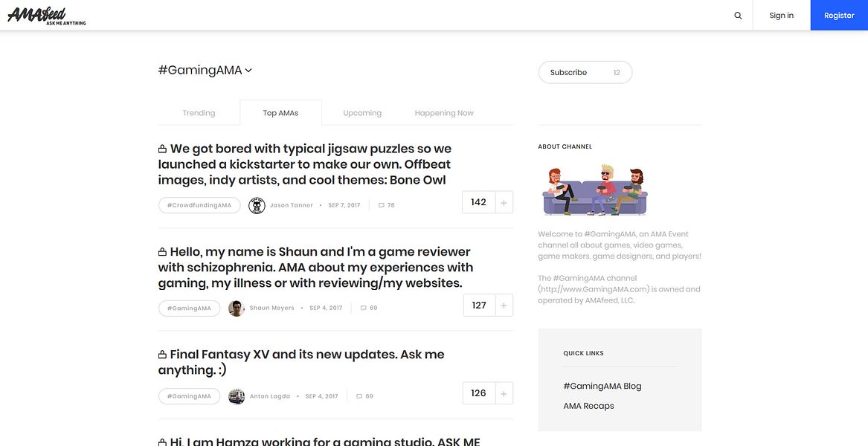Open the Hamza gaming studio AMA title
The height and width of the screenshot is (446, 868).
pyautogui.click(x=319, y=442)
